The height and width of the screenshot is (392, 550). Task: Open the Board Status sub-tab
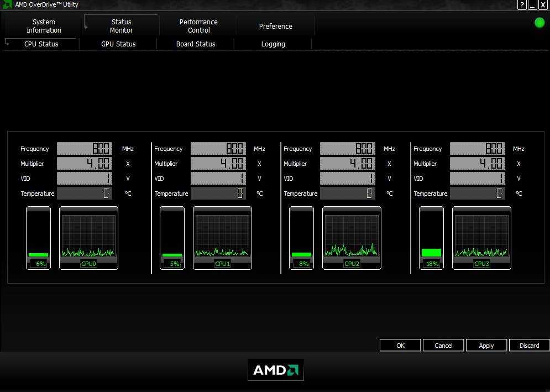click(x=196, y=44)
